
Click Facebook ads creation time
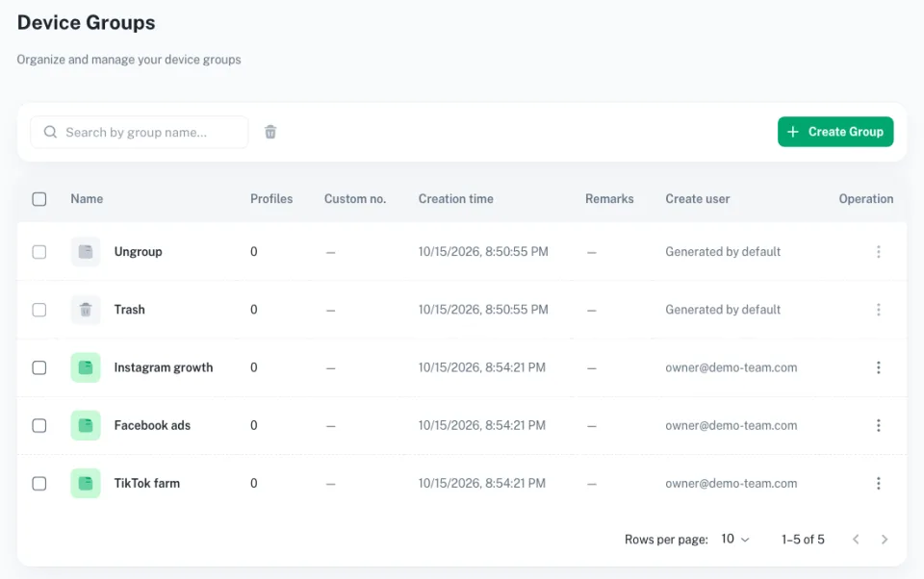(x=482, y=425)
